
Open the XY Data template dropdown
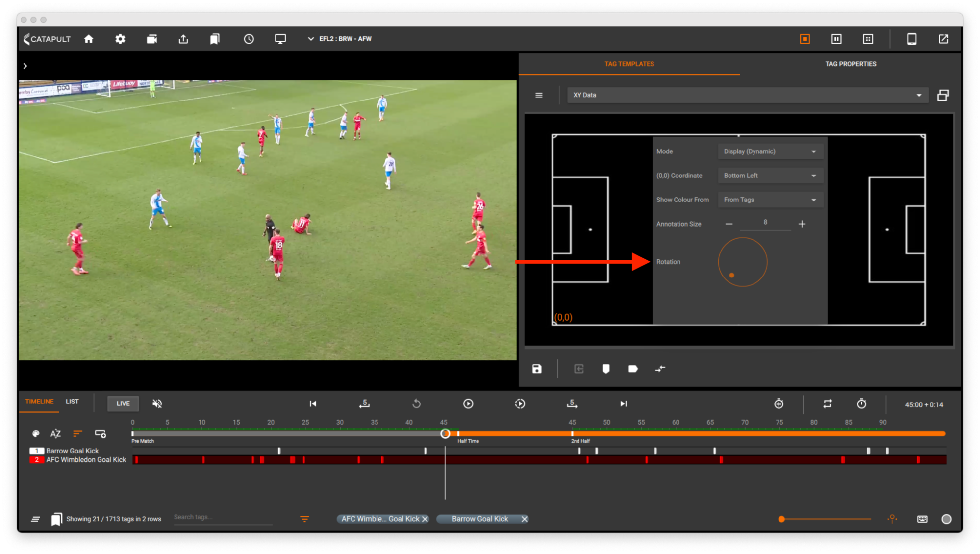(x=748, y=95)
